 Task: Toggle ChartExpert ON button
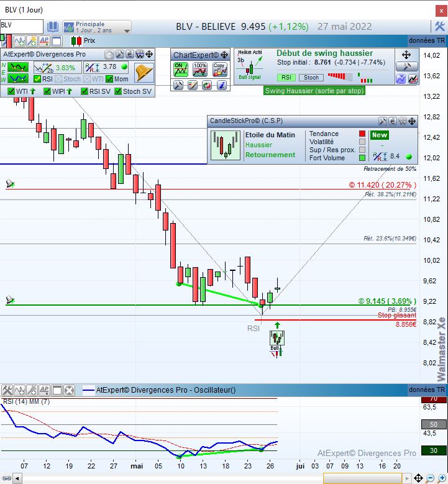point(181,70)
